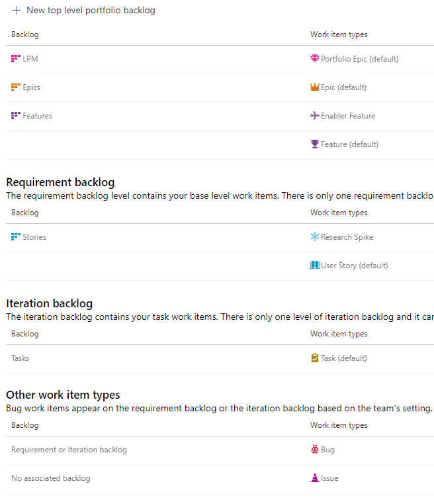Image resolution: width=434 pixels, height=504 pixels.
Task: Click the red Bug icon
Action: (315, 449)
